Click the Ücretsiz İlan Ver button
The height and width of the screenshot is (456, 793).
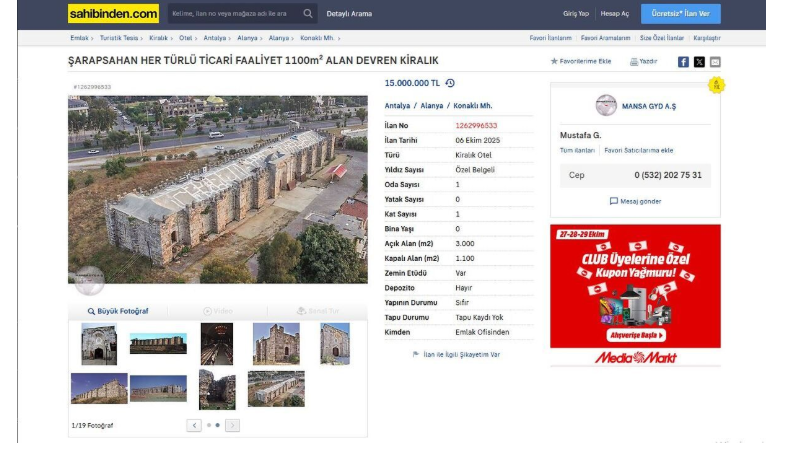pos(680,14)
